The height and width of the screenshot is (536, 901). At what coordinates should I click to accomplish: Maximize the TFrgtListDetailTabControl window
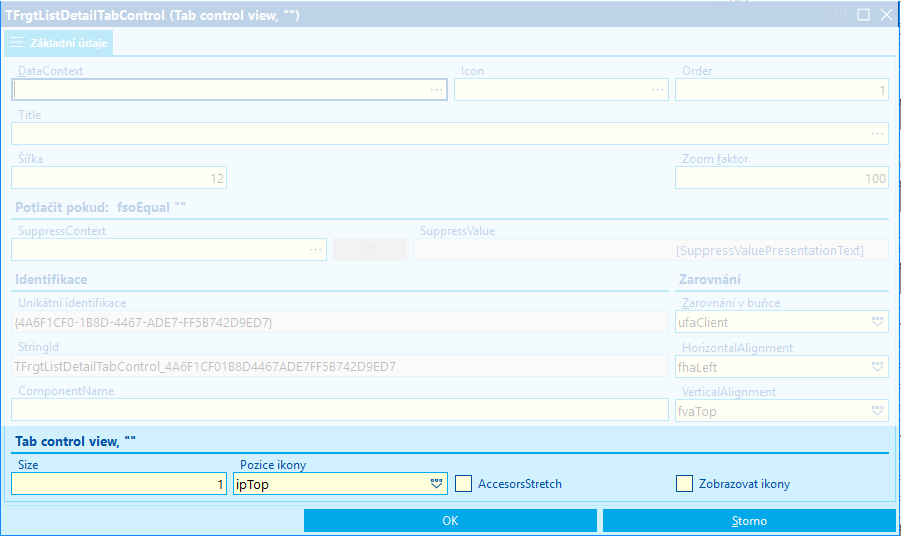(x=863, y=15)
